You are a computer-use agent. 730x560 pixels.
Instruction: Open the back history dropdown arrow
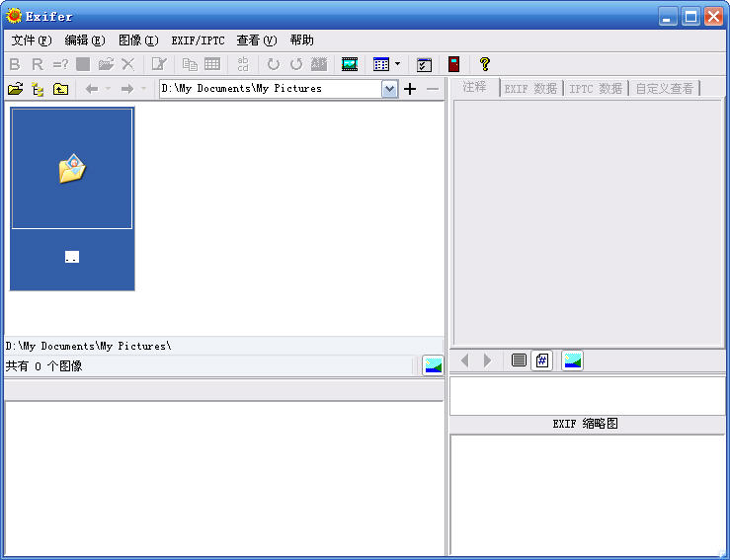(x=108, y=88)
